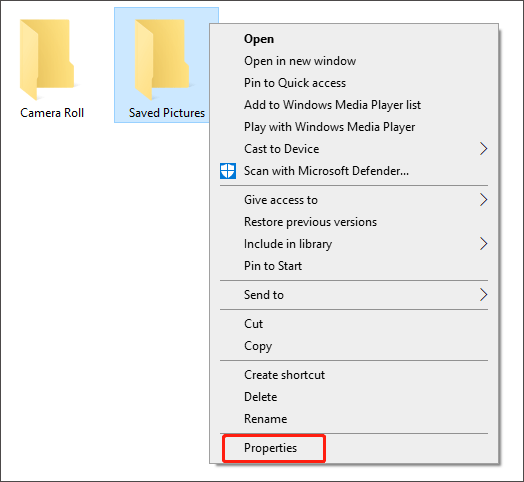The width and height of the screenshot is (524, 482).
Task: Select the Camera Roll folder icon
Action: click(x=47, y=59)
